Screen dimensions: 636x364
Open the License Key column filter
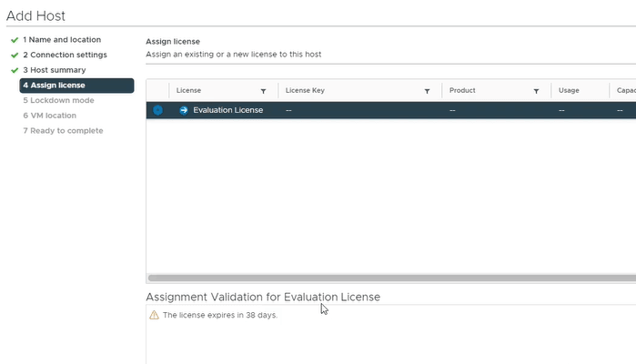[427, 91]
